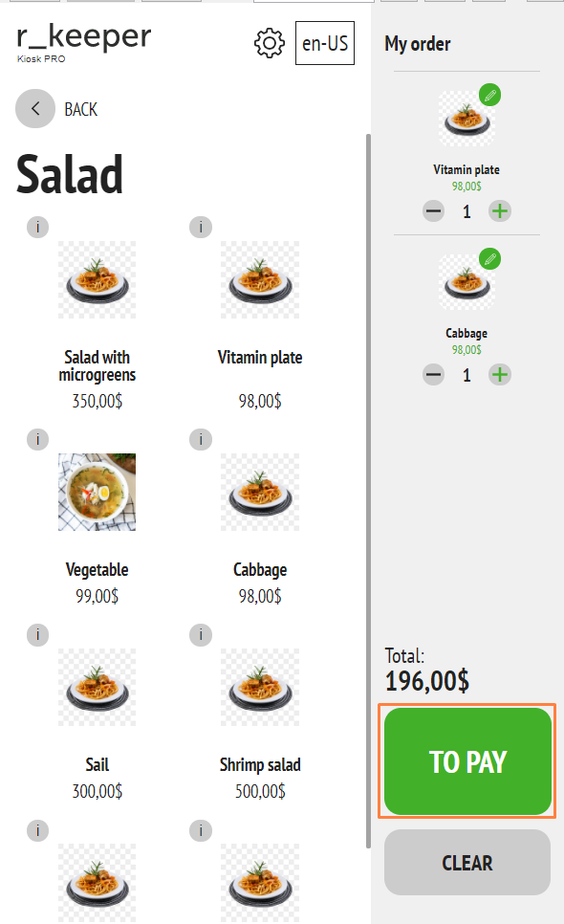The height and width of the screenshot is (924, 564).
Task: Select the Vegetable soup thumbnail
Action: tap(98, 492)
